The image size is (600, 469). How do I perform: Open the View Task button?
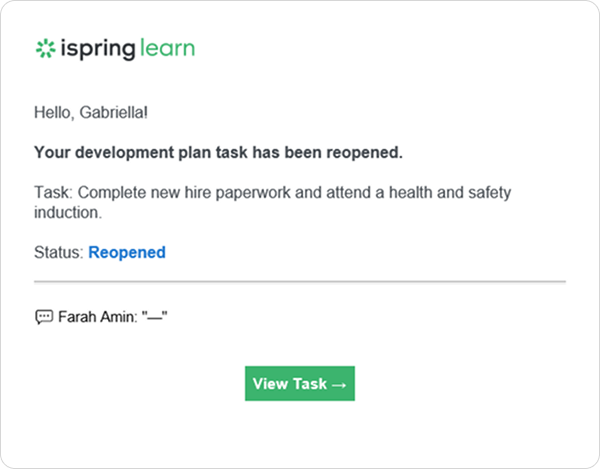[299, 384]
